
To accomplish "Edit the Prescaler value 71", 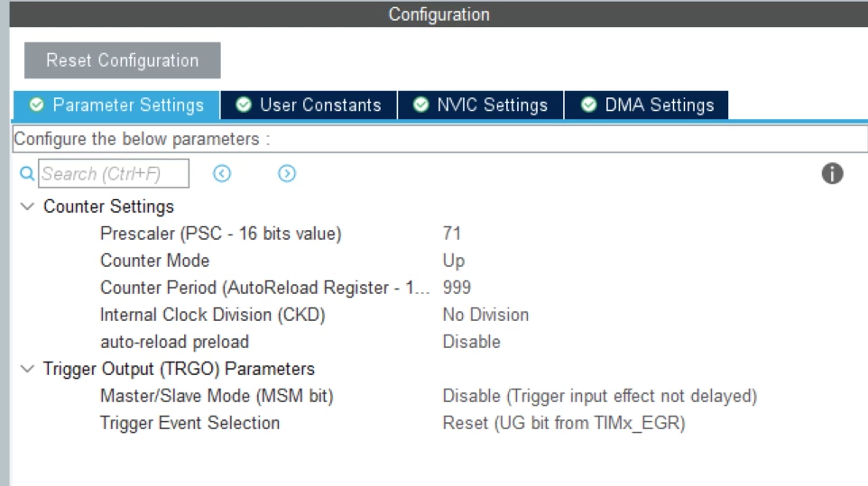I will click(452, 234).
